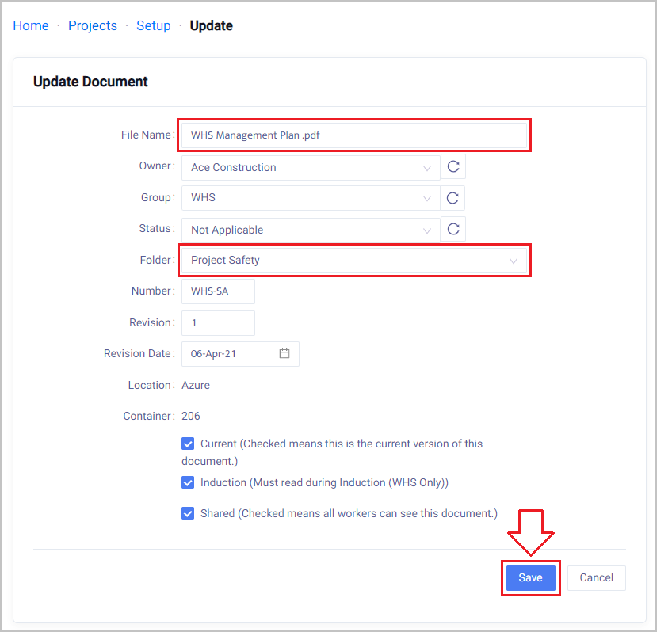The image size is (672, 632).
Task: Open the Revision Date calendar icon
Action: click(284, 354)
